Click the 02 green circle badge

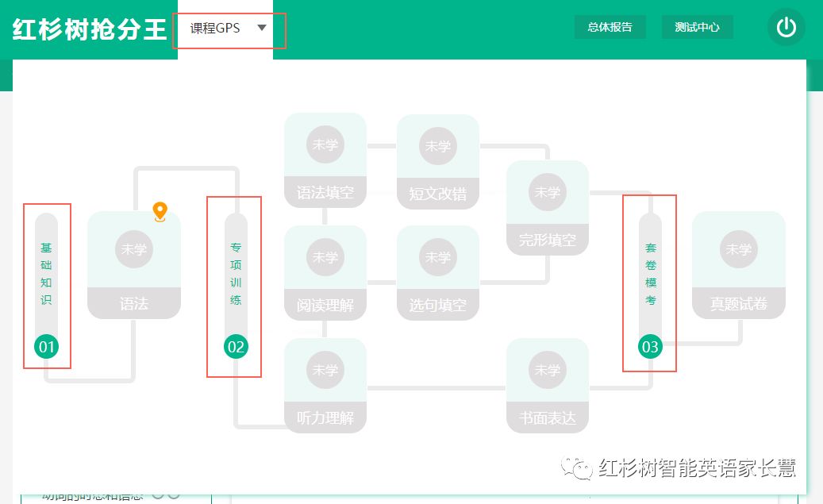[x=236, y=347]
